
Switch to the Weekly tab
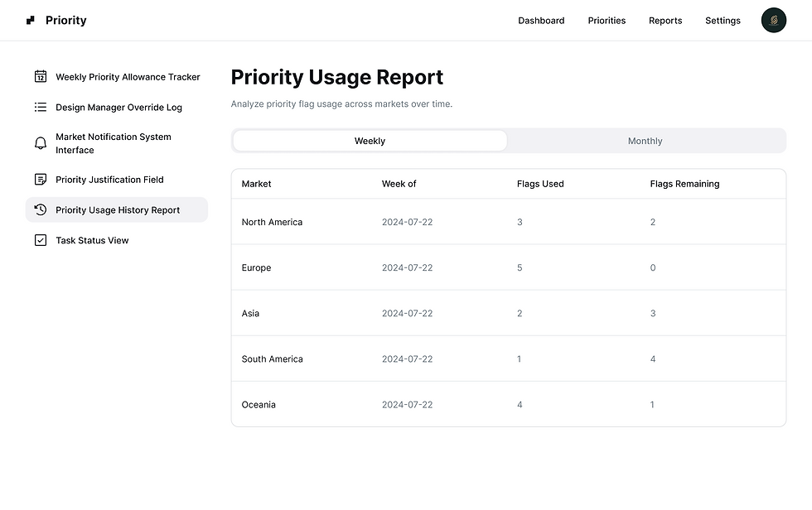click(x=370, y=141)
